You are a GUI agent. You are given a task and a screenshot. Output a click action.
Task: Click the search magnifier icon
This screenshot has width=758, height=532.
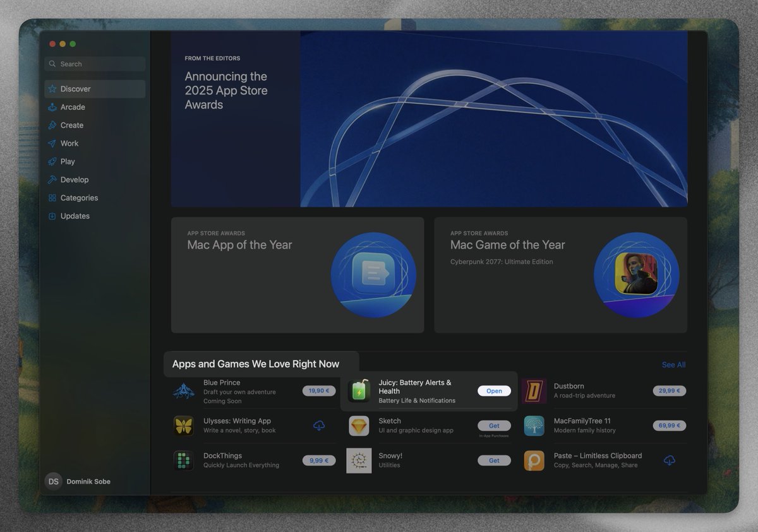click(x=52, y=64)
